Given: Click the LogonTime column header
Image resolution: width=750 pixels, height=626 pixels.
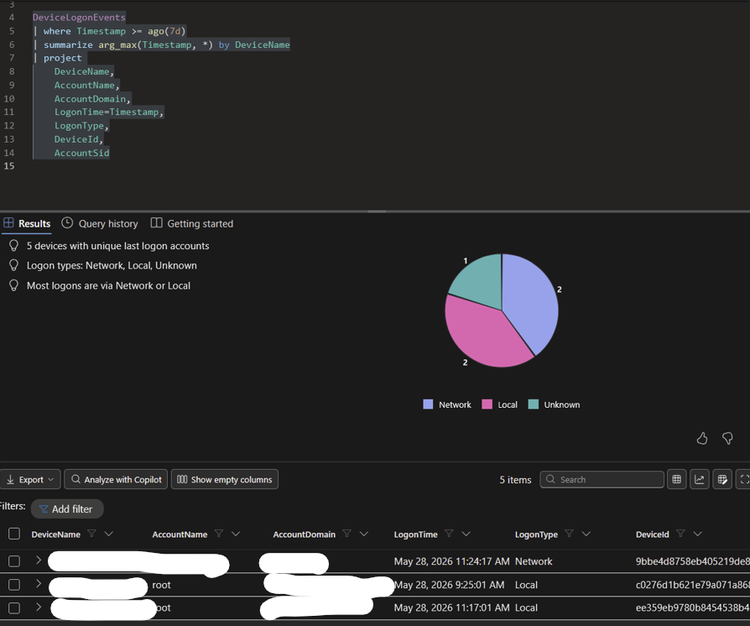Looking at the screenshot, I should coord(416,534).
